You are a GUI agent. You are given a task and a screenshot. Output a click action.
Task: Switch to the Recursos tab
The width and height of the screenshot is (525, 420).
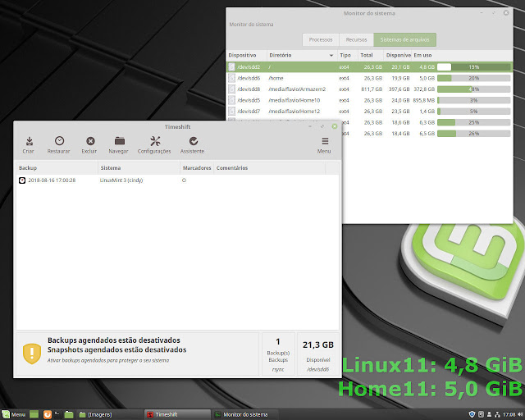356,39
